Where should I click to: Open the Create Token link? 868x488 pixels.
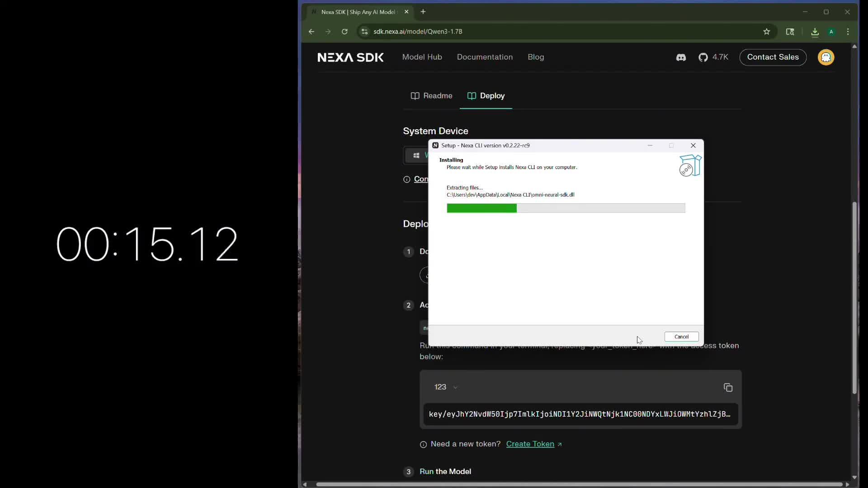coord(534,444)
